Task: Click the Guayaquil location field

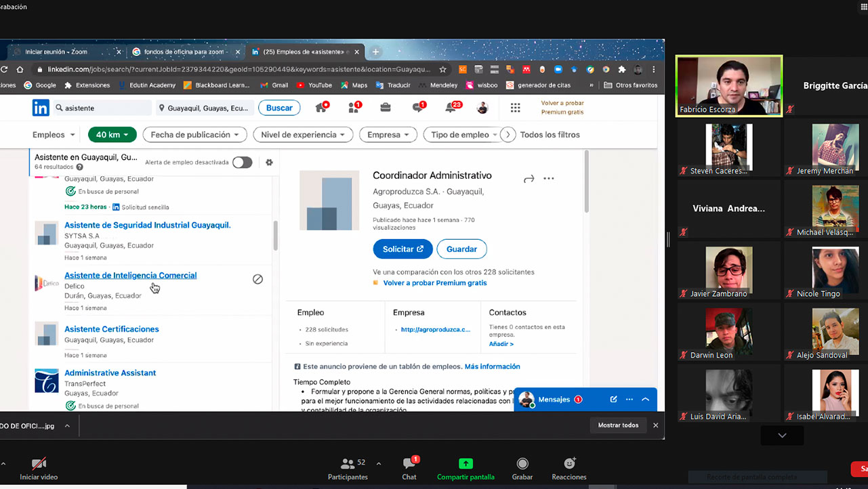Action: pos(204,108)
